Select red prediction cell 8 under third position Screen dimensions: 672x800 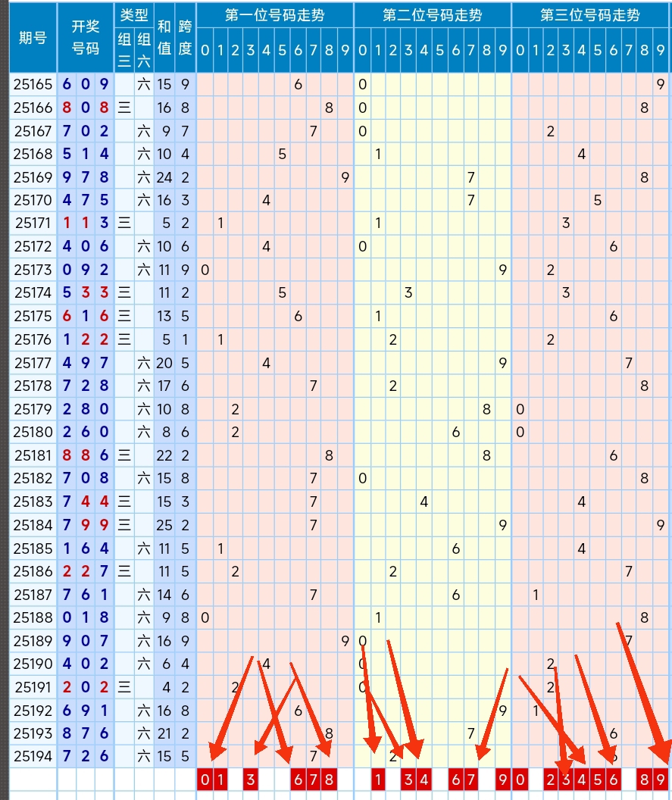tap(645, 780)
